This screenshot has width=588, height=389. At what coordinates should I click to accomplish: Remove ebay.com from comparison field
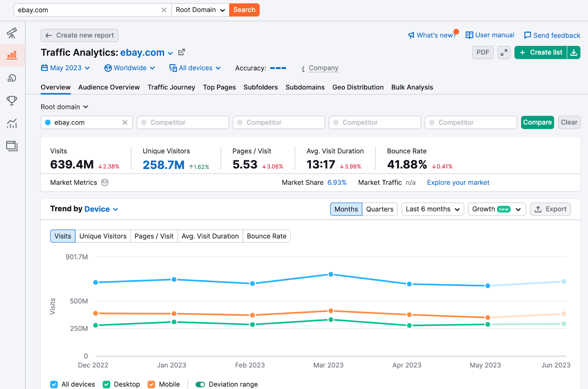point(125,122)
